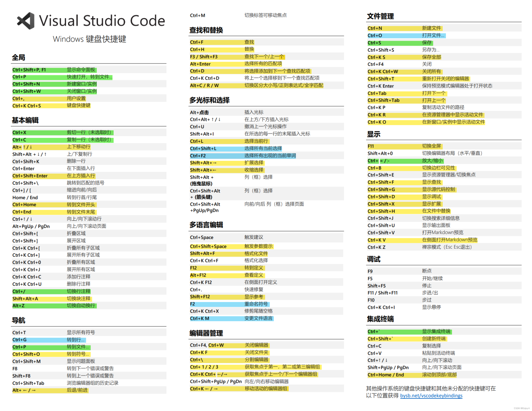Viewport: 532px width, 411px height.
Task: Select the 'Ctrl+K Ctrl+0' fold all row
Action: coord(89,262)
